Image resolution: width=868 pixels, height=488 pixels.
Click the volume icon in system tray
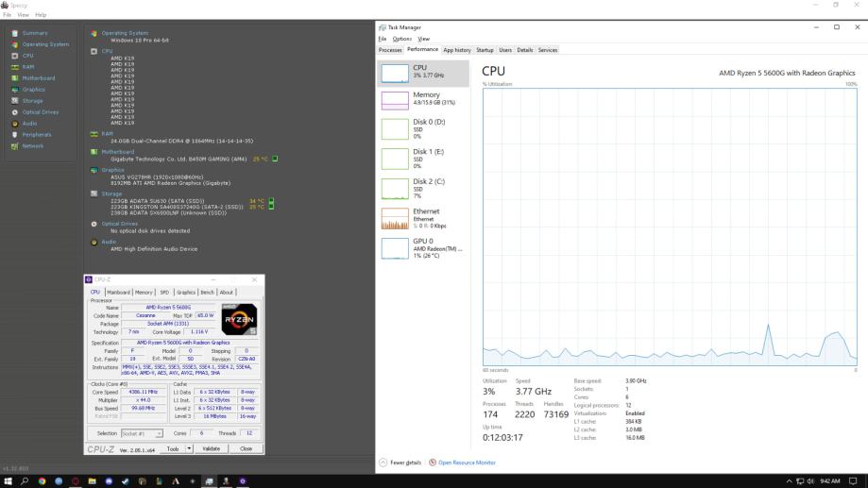click(810, 481)
